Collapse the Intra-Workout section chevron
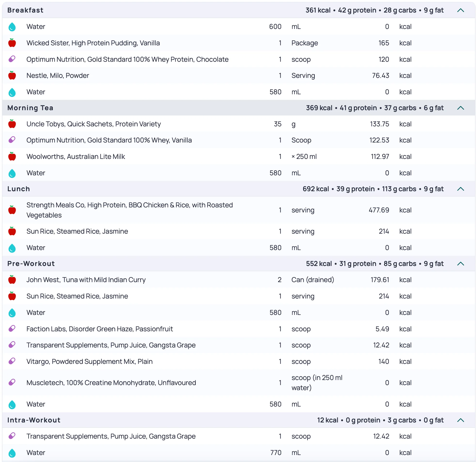Screen dimensions: 476x462 point(461,420)
